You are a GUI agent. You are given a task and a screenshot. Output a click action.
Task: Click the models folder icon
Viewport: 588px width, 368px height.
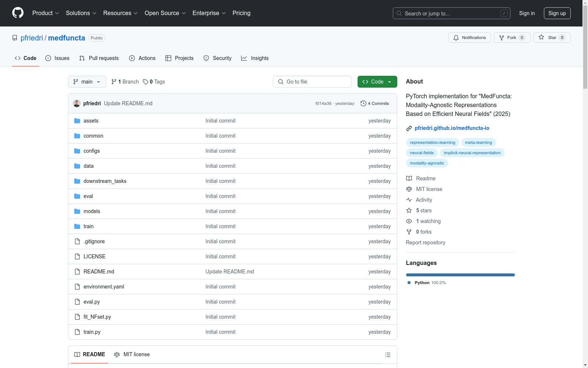pyautogui.click(x=77, y=211)
